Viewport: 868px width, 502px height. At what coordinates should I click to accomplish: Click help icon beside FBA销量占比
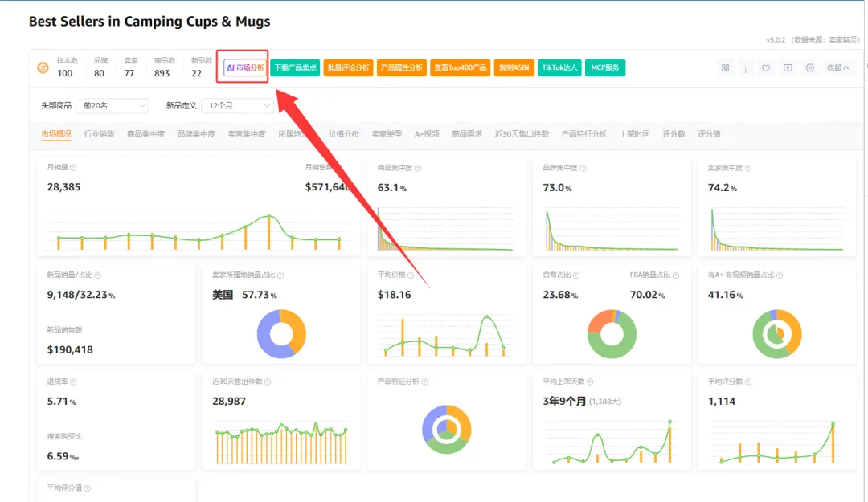coord(676,275)
